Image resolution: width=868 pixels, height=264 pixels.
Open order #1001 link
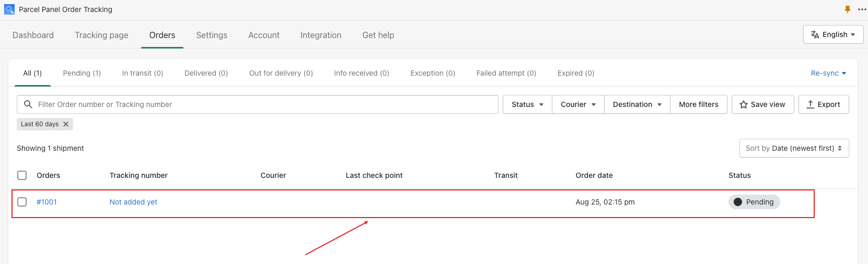point(47,202)
